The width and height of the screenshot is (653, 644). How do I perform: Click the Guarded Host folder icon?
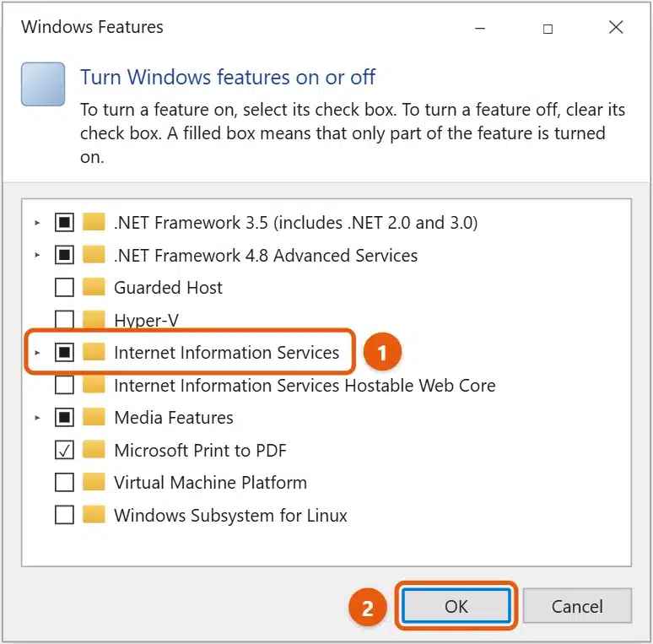(x=94, y=287)
